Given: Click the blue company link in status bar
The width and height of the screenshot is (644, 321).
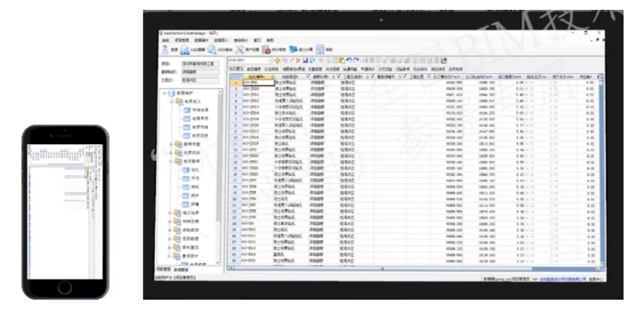Looking at the screenshot, I should point(563,278).
